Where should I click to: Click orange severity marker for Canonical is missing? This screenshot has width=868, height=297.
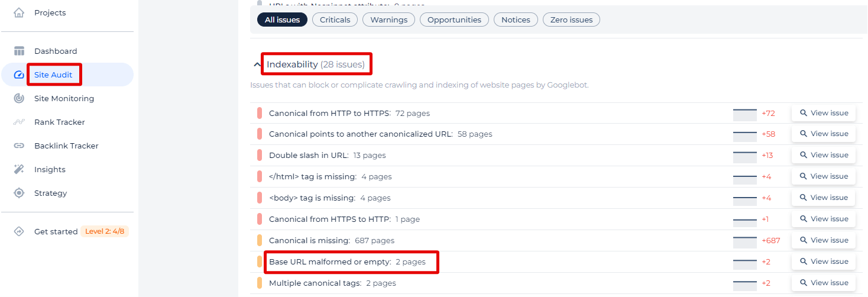point(260,241)
